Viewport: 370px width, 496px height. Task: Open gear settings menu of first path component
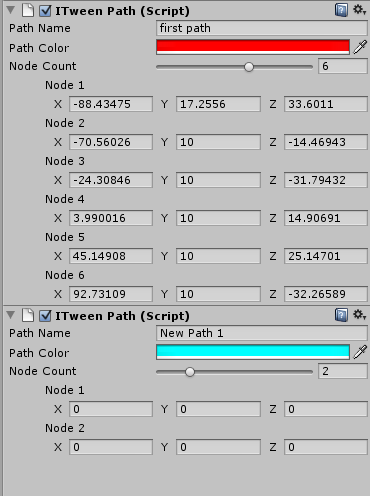(360, 10)
